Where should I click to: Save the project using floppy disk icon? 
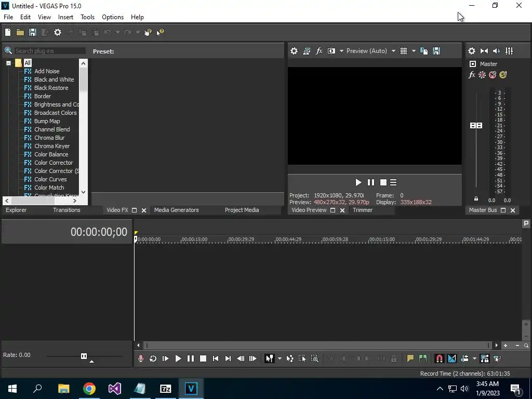tap(33, 32)
